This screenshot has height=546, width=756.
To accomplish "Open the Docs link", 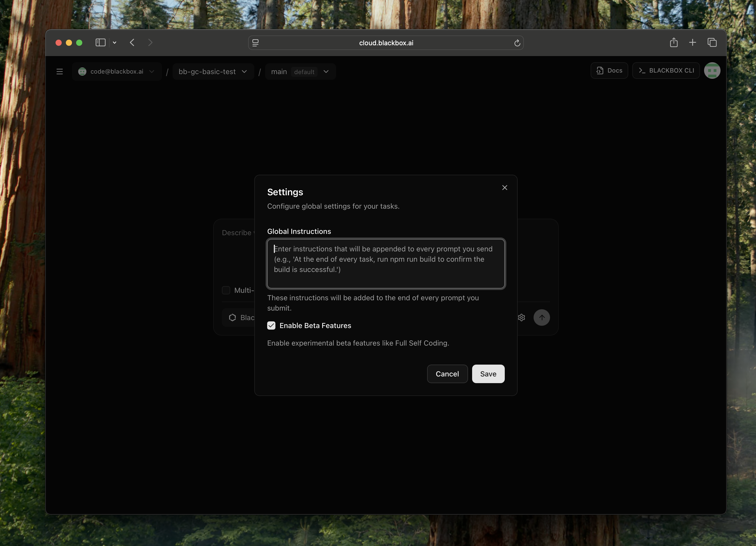I will [x=609, y=71].
